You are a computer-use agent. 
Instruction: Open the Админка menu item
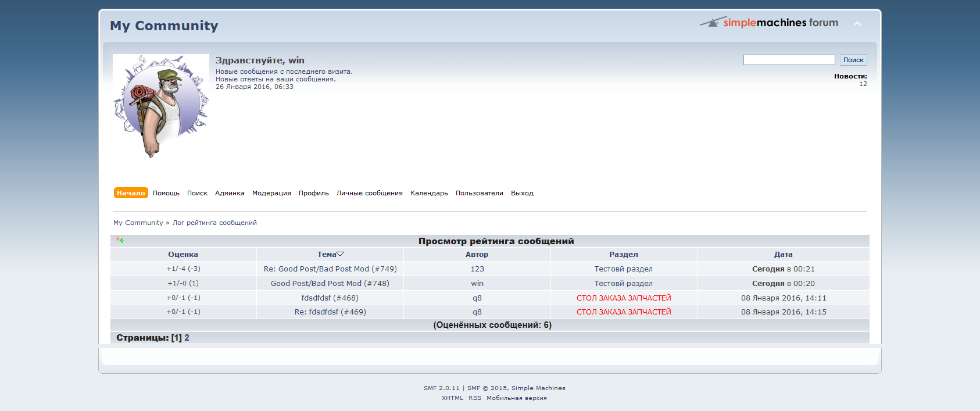(230, 193)
